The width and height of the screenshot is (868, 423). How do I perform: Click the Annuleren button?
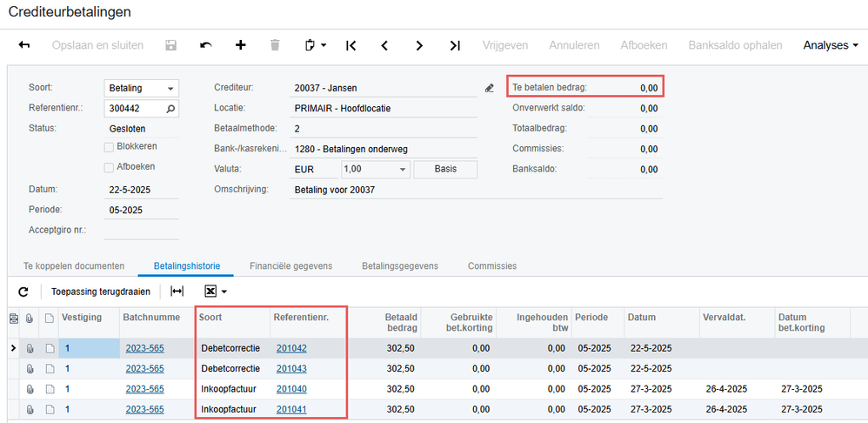click(574, 45)
